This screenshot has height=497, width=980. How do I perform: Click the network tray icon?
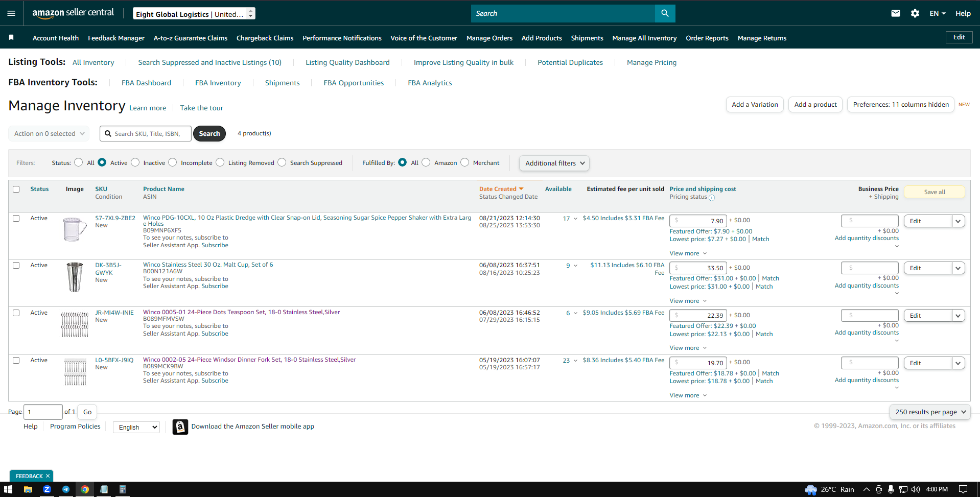[903, 489]
